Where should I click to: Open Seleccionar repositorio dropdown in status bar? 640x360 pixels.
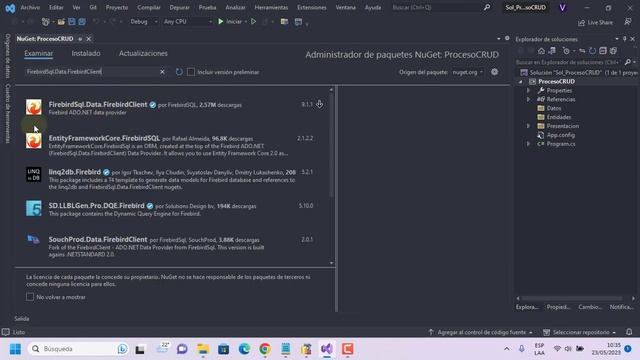580,332
